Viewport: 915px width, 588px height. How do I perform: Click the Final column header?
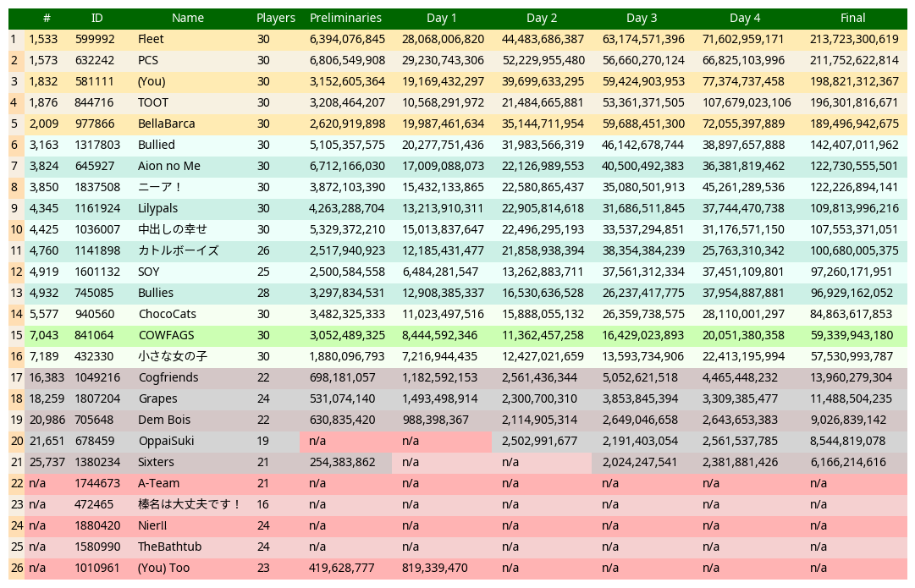click(x=852, y=18)
